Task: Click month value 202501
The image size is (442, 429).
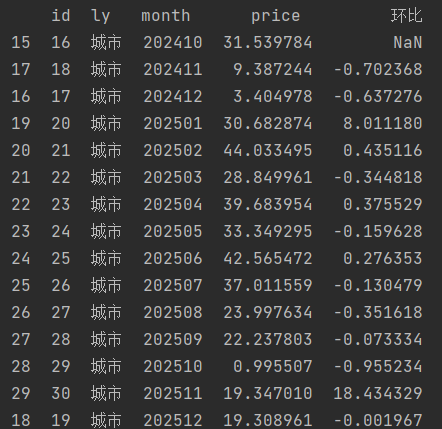Action: click(x=173, y=124)
